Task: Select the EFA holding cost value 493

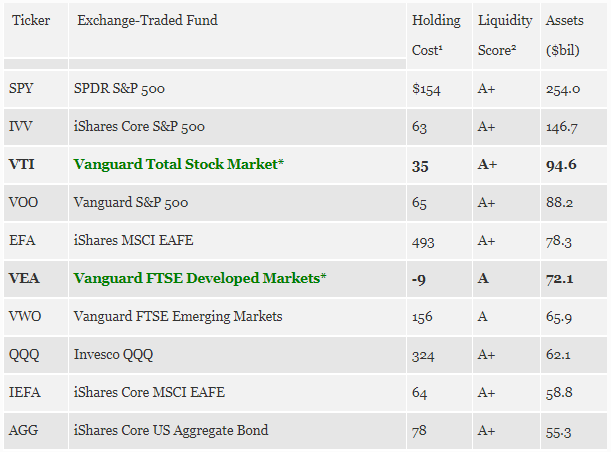Action: (423, 242)
